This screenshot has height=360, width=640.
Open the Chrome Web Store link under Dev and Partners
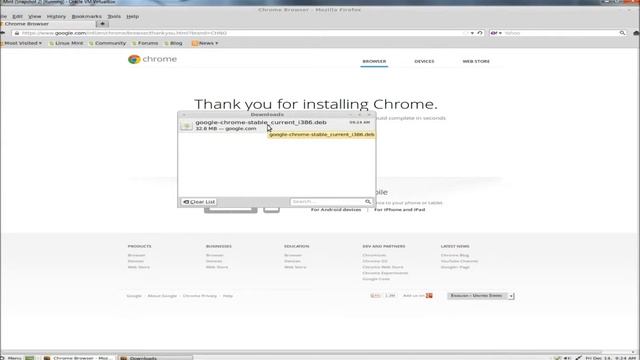click(382, 267)
